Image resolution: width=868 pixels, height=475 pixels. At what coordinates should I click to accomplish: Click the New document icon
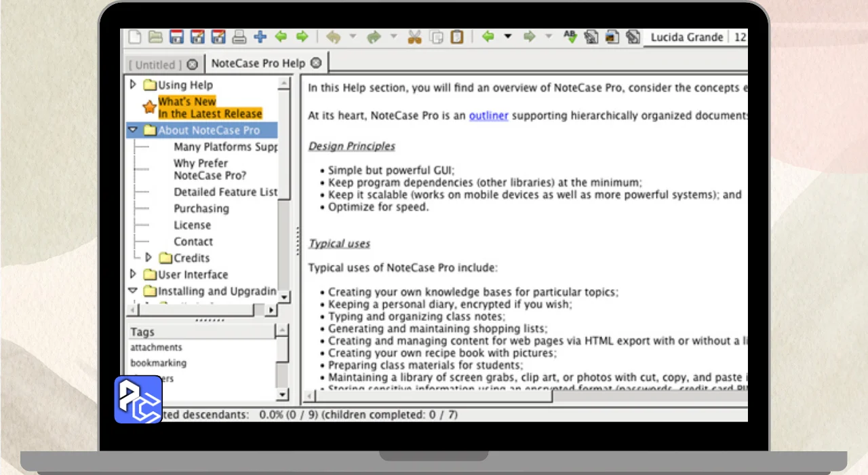pos(135,37)
